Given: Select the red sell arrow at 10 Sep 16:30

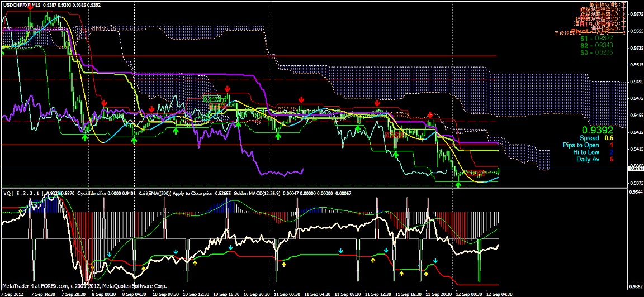Looking at the screenshot, I should [x=227, y=89].
